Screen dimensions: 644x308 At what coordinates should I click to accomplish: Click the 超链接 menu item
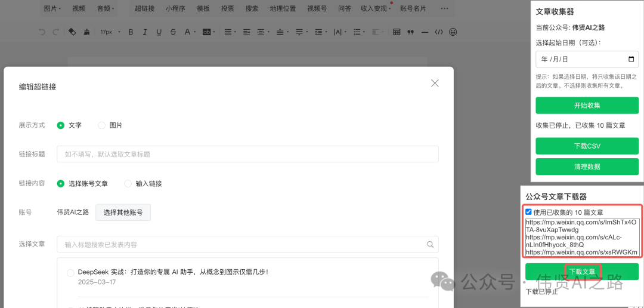click(x=144, y=8)
